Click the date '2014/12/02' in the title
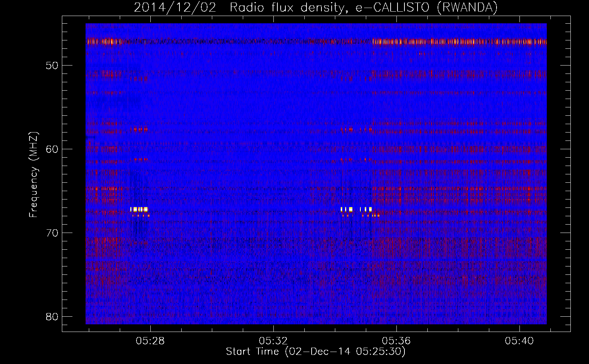This screenshot has width=589, height=364. pos(175,8)
